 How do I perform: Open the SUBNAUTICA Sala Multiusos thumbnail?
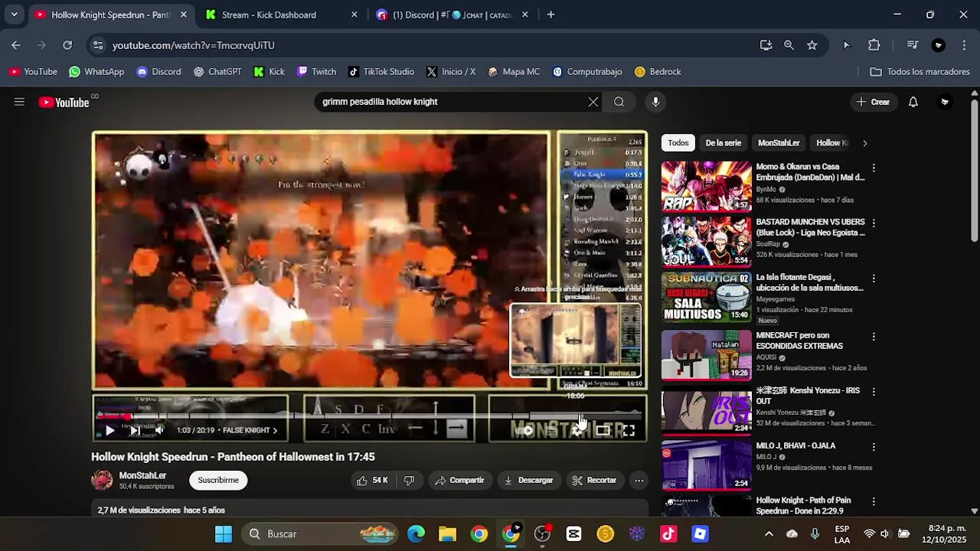[x=707, y=296]
